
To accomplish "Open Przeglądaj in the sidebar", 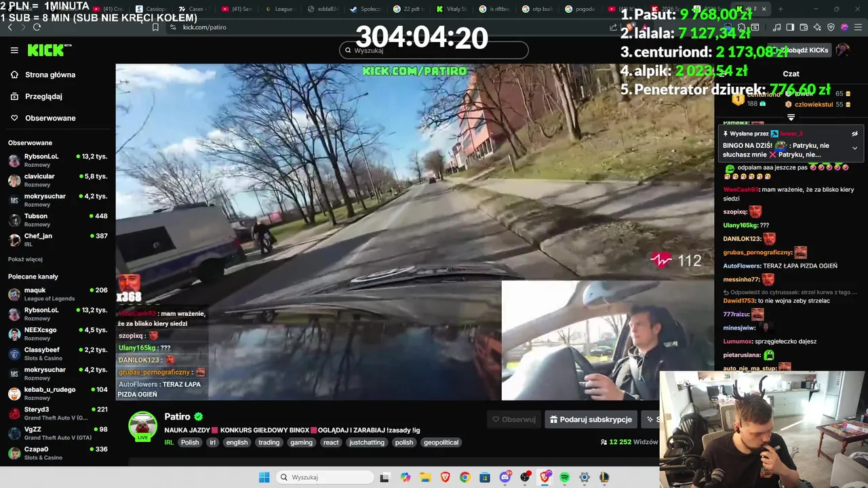I will pyautogui.click(x=43, y=96).
